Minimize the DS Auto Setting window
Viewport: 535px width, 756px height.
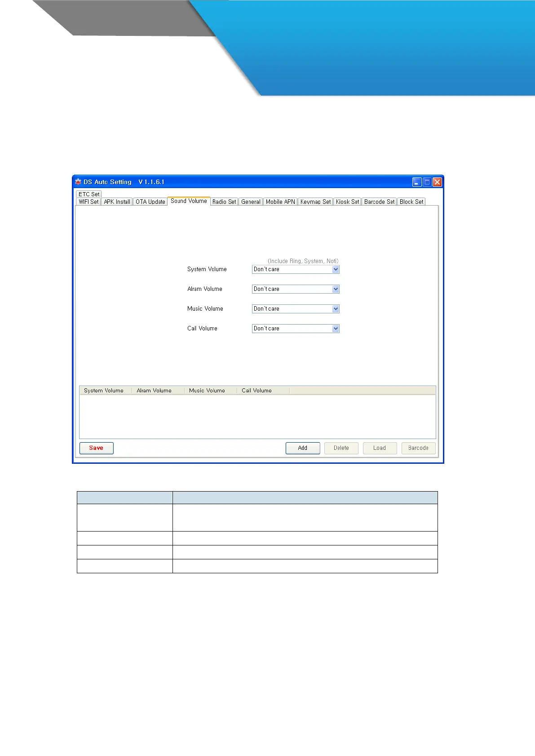click(417, 182)
